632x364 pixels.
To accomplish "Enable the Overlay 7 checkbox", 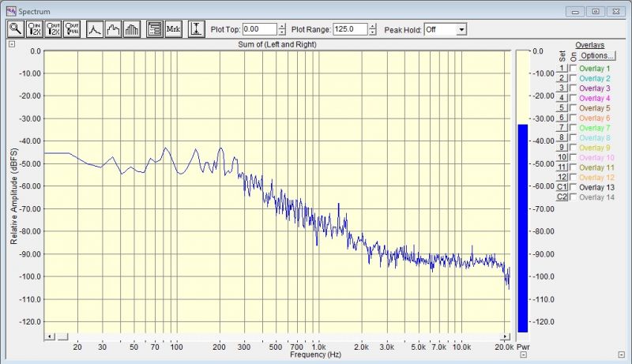I will (x=573, y=128).
